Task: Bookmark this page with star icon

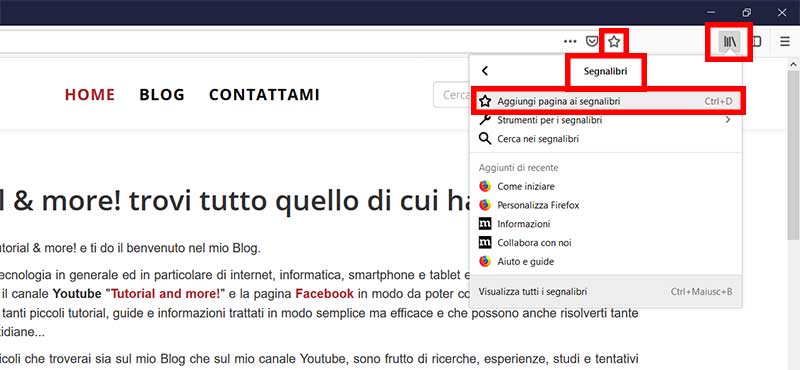Action: tap(614, 41)
